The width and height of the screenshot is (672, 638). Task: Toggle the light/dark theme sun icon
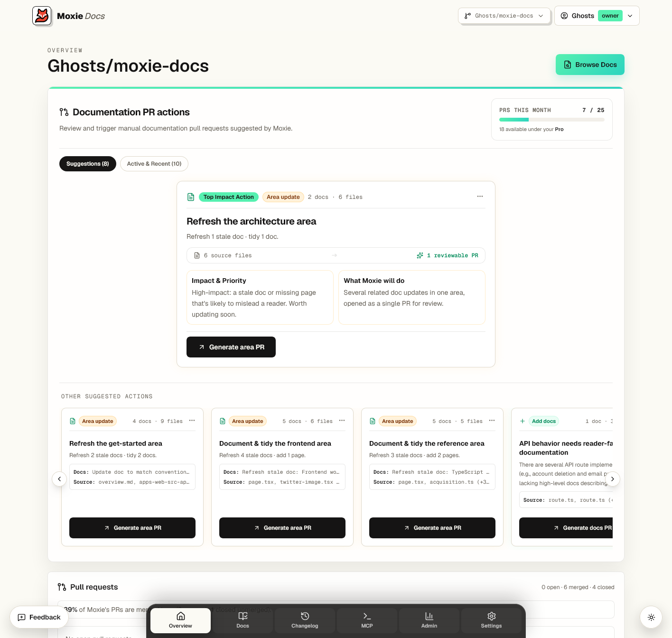(x=651, y=617)
